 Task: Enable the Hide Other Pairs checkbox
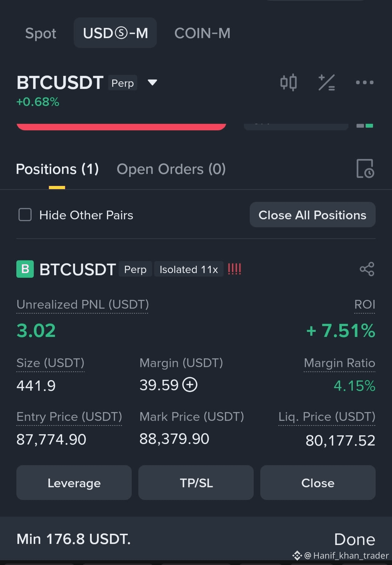coord(25,215)
